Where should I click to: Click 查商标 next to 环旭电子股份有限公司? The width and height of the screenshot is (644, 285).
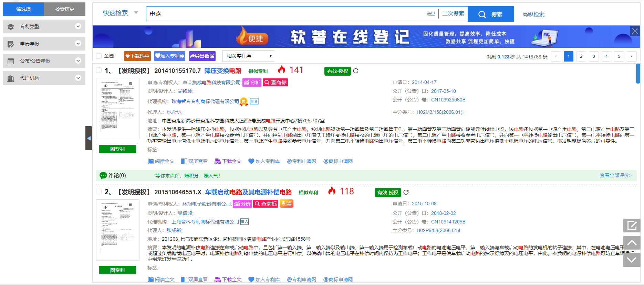[266, 204]
